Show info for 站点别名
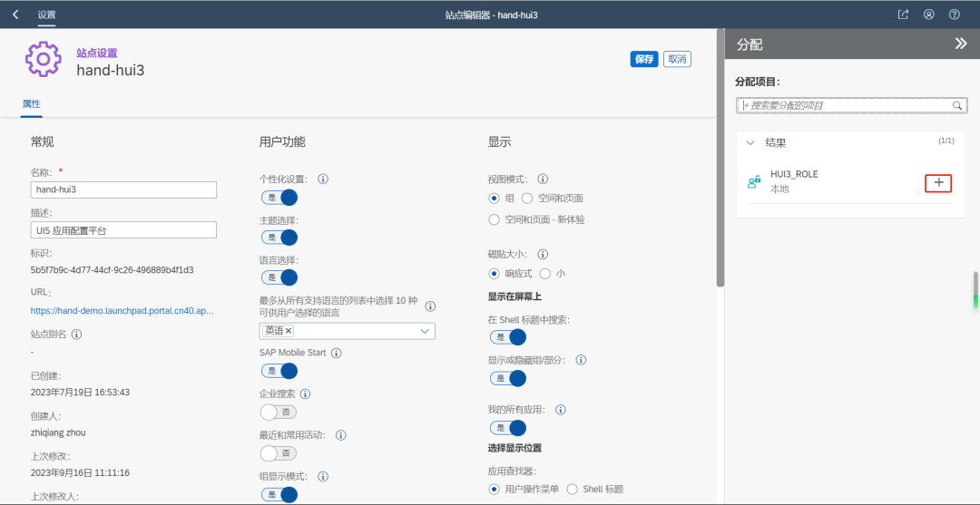The image size is (980, 505). pyautogui.click(x=77, y=334)
